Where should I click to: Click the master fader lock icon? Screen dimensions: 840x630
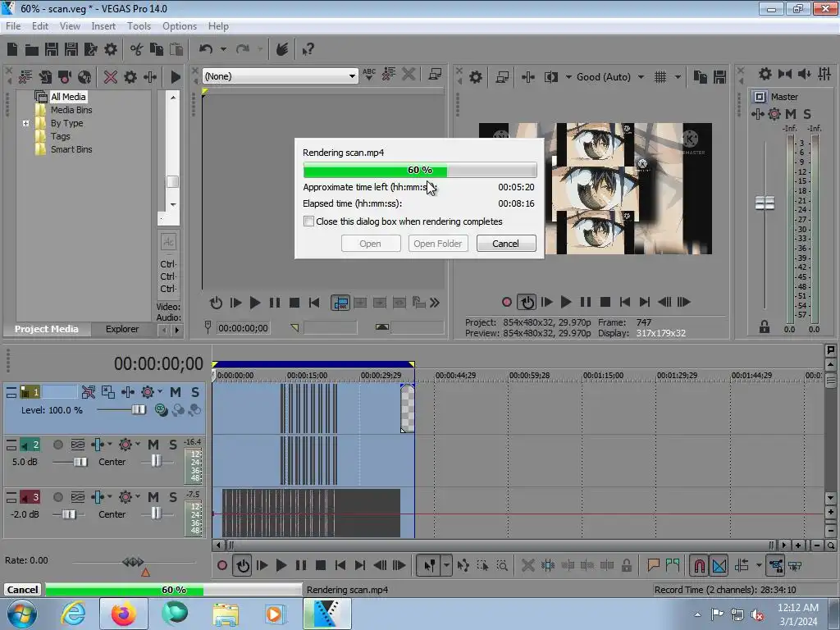pyautogui.click(x=765, y=326)
